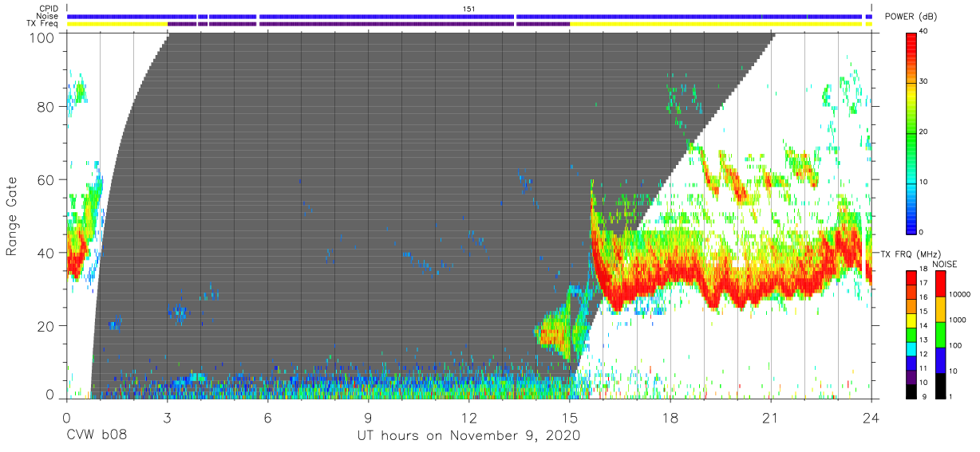Pick the green swatch in NOISE colorbar

(940, 333)
